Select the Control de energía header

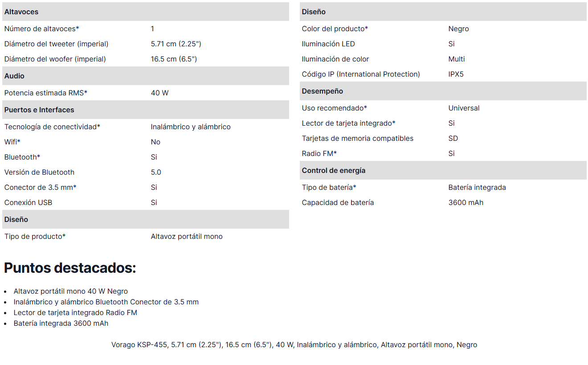[x=333, y=171]
